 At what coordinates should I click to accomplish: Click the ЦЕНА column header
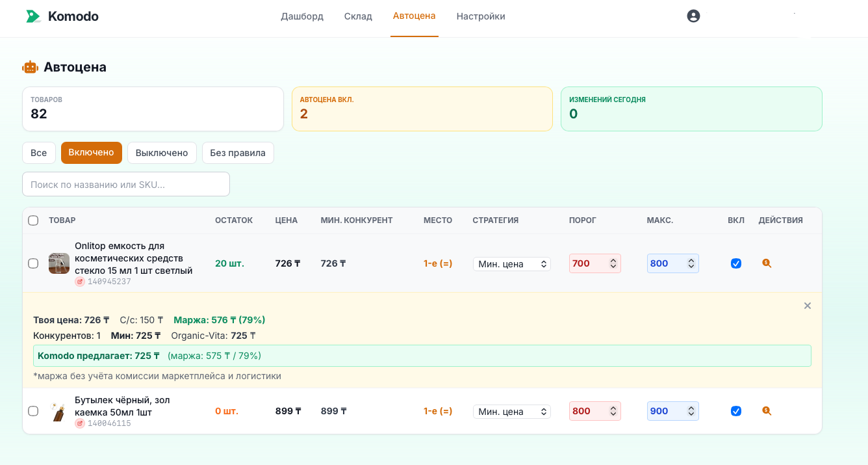point(287,220)
